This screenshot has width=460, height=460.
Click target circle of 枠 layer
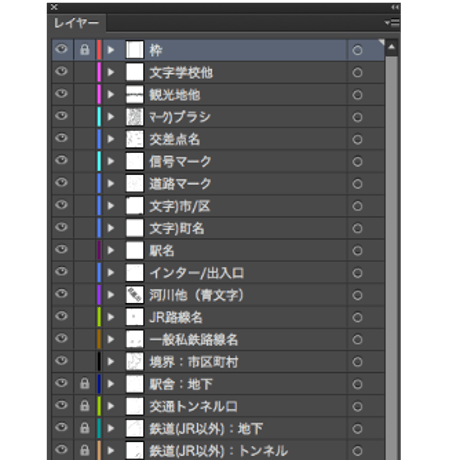tap(357, 50)
